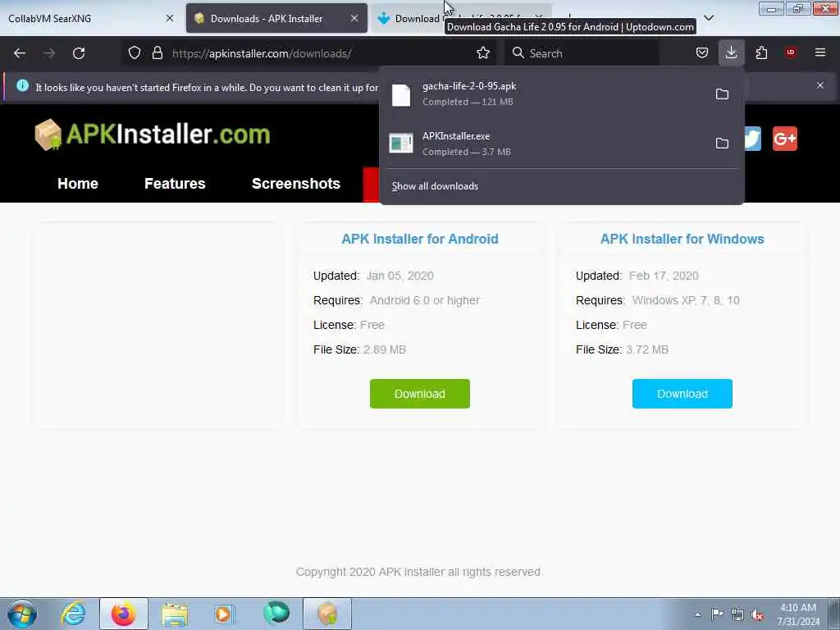The image size is (840, 630).
Task: Open the APK Installer for Android heading link
Action: coord(420,239)
